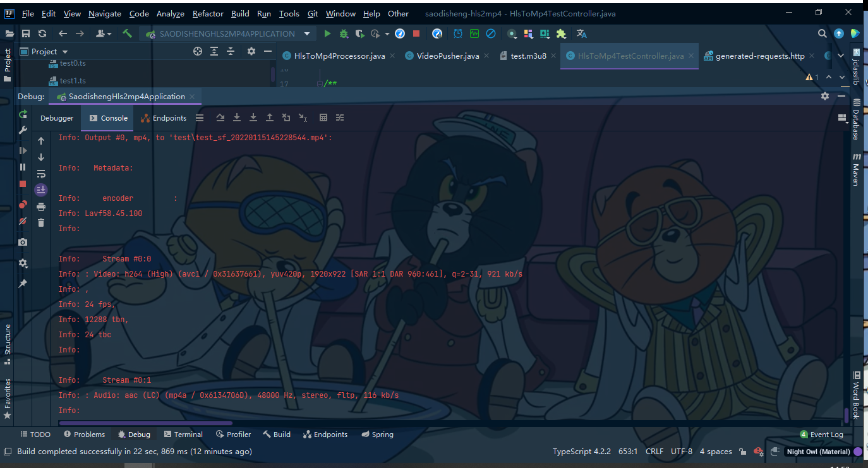Image resolution: width=868 pixels, height=468 pixels.
Task: Toggle the Maven side panel button
Action: pos(857,169)
